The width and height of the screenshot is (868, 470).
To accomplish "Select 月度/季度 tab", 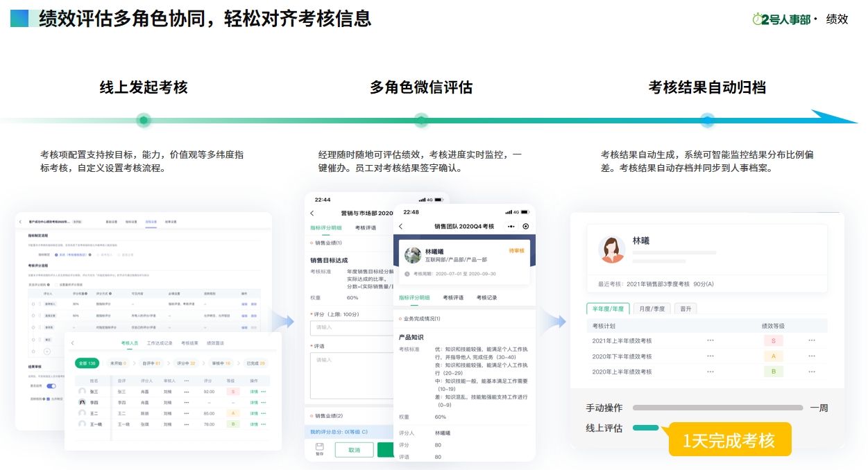I will [x=652, y=308].
